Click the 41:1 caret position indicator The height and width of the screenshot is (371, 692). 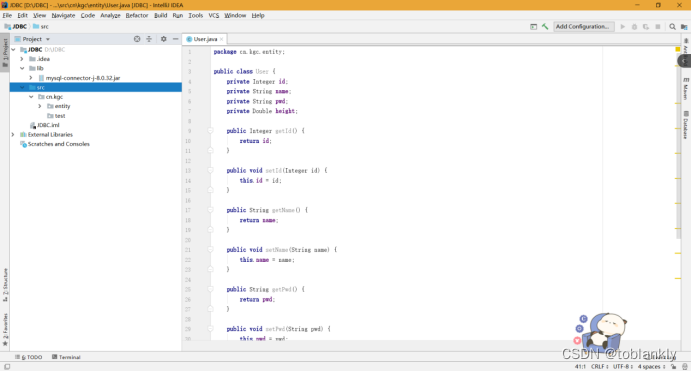(x=580, y=366)
